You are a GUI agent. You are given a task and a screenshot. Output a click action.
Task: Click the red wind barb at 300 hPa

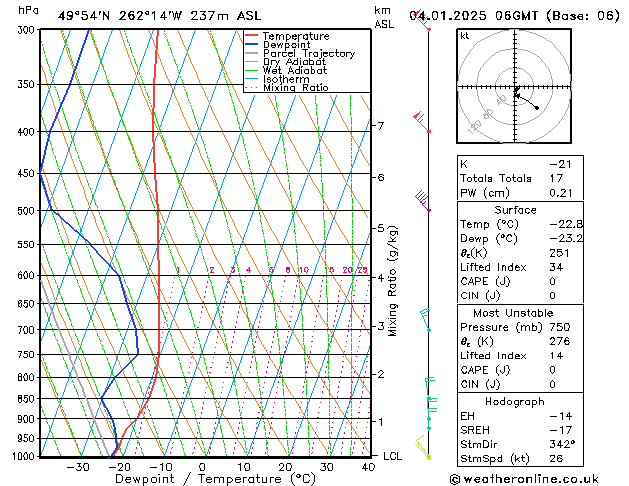pos(422,20)
